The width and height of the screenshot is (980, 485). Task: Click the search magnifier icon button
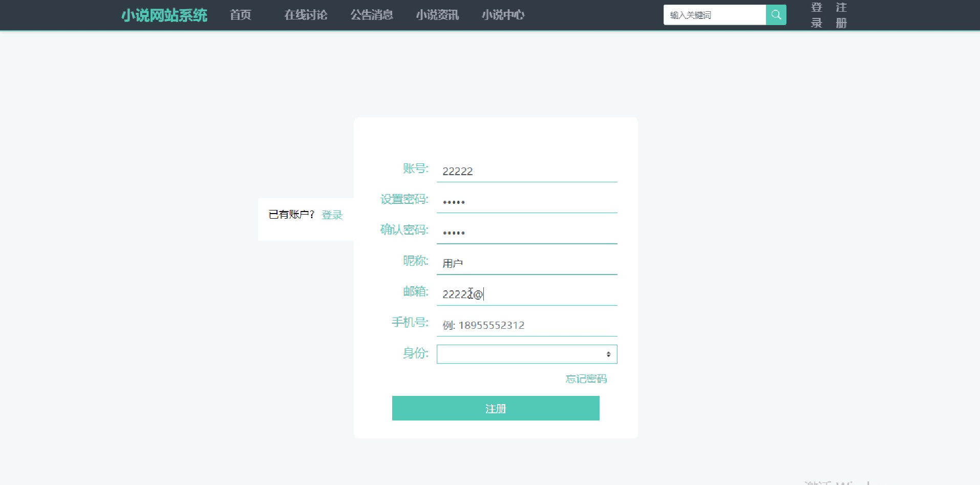(776, 15)
